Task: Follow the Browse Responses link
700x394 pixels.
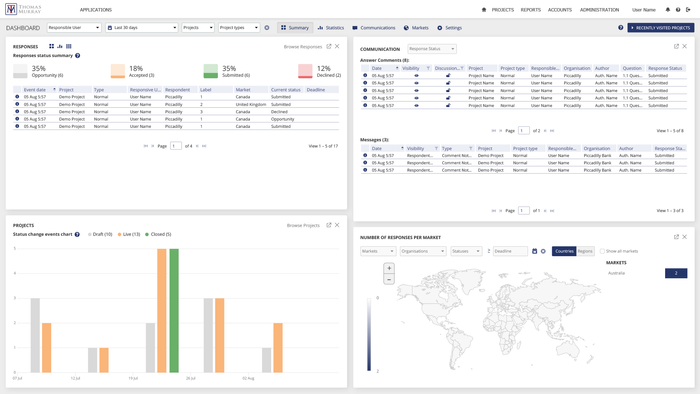Action: click(x=303, y=46)
